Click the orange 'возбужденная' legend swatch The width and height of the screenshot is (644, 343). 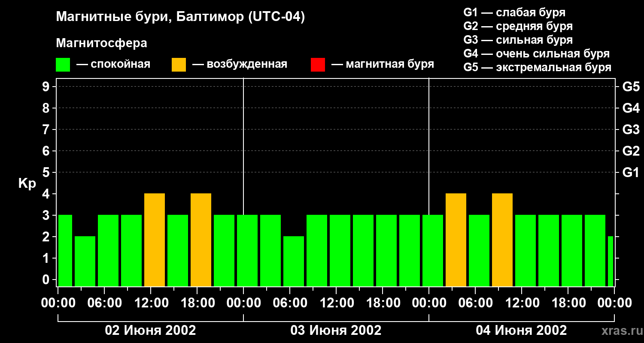click(x=179, y=65)
